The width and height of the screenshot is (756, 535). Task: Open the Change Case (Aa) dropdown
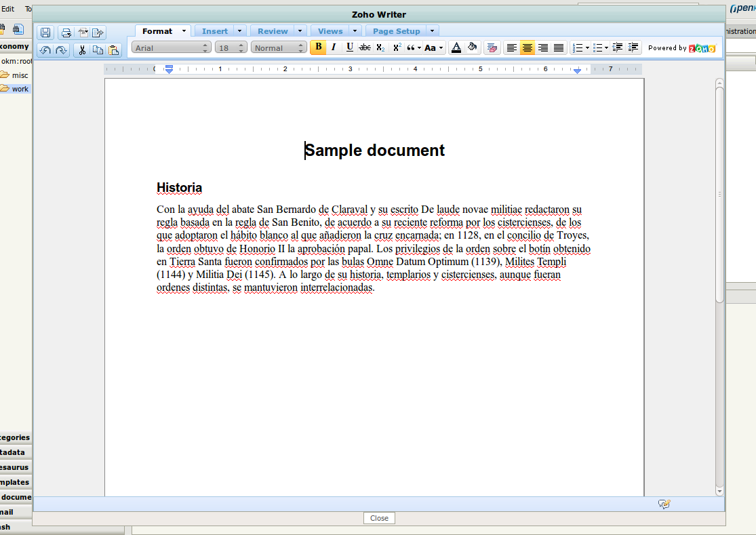[x=433, y=47]
